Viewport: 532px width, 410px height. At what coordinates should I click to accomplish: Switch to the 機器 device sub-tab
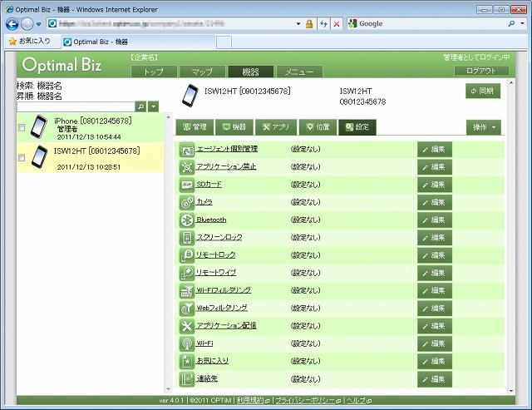click(x=234, y=127)
